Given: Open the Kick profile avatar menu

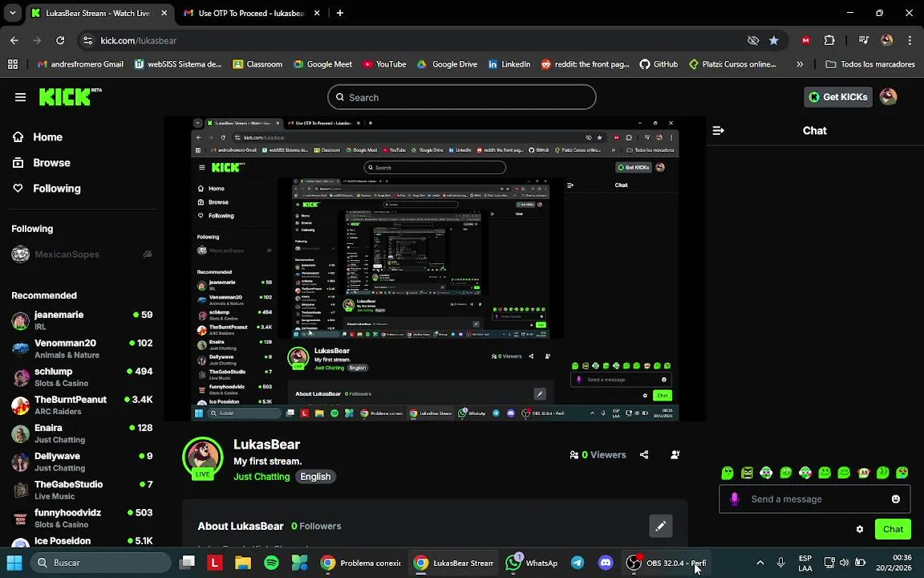Looking at the screenshot, I should click(x=888, y=96).
